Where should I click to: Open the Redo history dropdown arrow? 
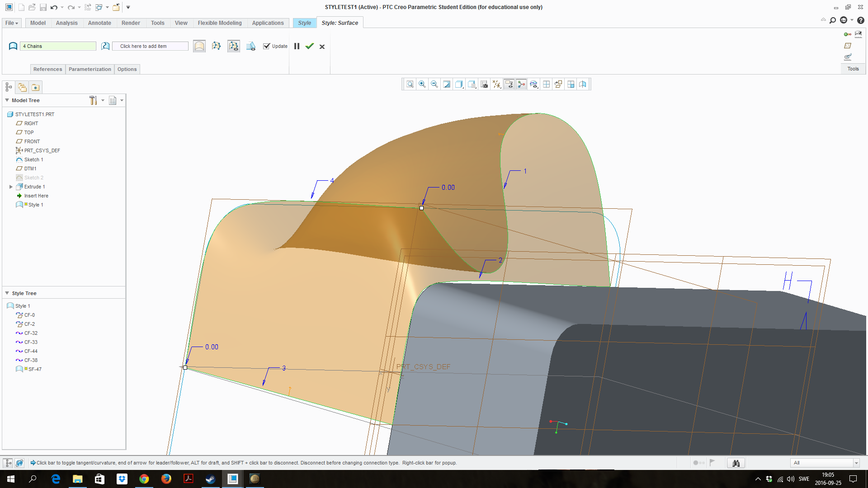click(79, 7)
